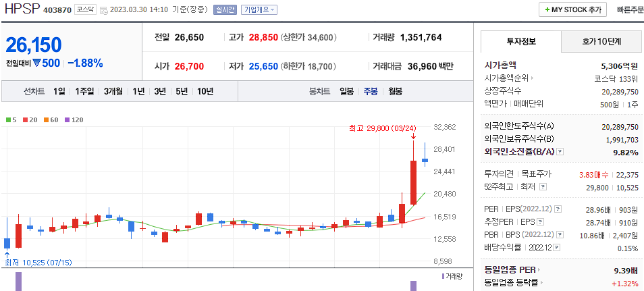Open the 동일업종 등락률 link
The width and height of the screenshot is (644, 291).
click(x=511, y=283)
